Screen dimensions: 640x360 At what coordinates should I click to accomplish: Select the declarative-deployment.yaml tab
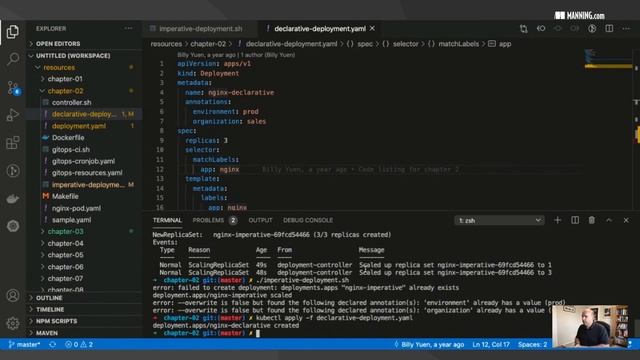click(320, 29)
